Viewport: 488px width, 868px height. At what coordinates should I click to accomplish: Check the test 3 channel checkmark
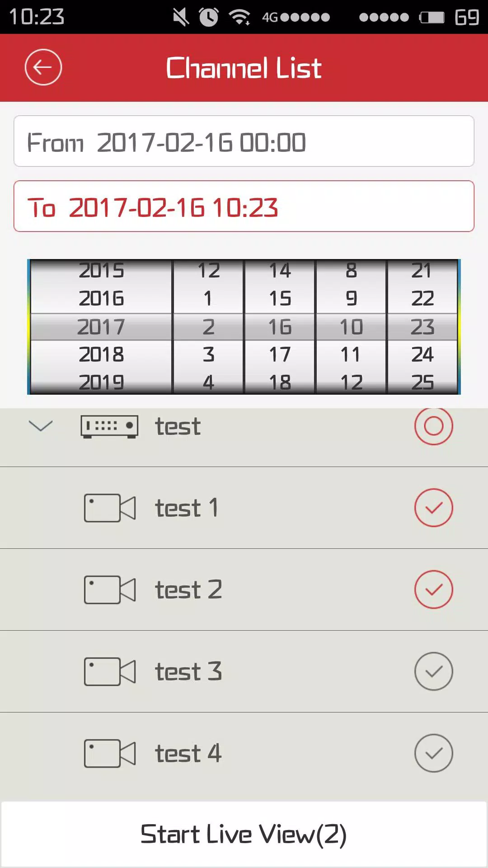pyautogui.click(x=434, y=671)
